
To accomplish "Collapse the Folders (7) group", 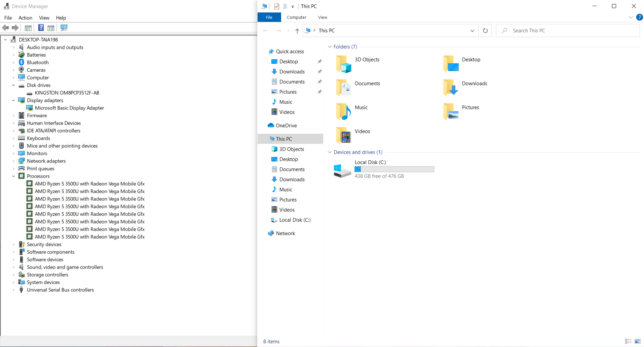I will (x=330, y=47).
